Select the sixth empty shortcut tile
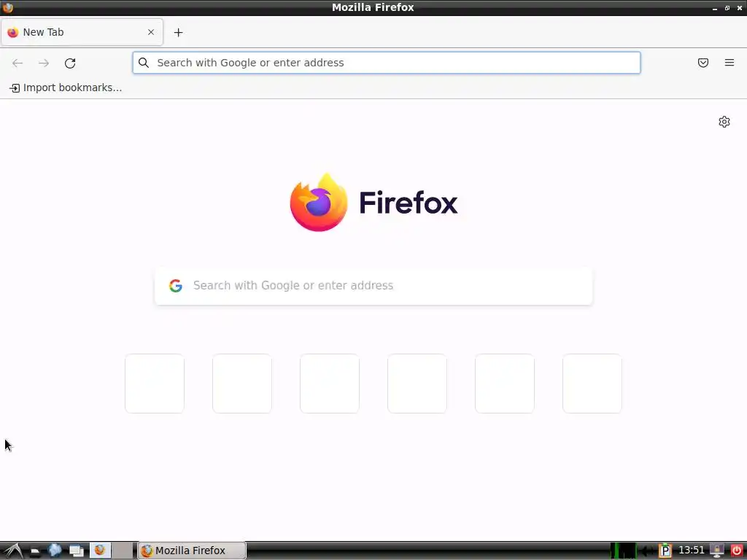 coord(592,384)
